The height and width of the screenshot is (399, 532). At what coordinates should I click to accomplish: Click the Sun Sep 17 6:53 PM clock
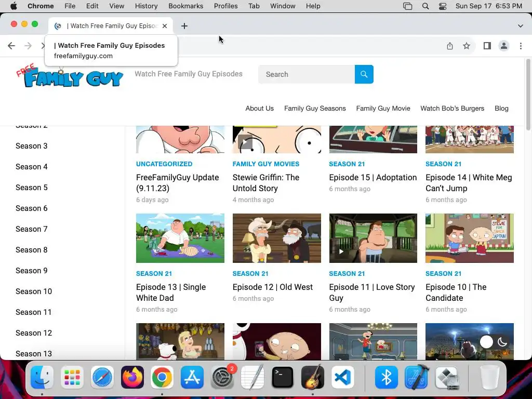click(x=488, y=6)
